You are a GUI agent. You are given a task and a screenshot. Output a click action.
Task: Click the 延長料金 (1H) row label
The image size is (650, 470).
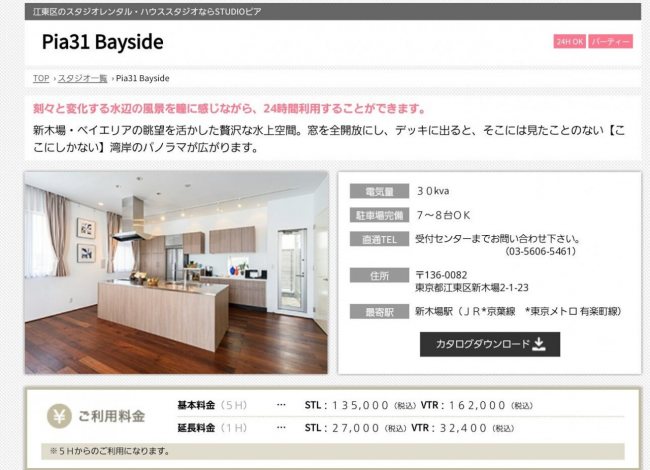212,428
